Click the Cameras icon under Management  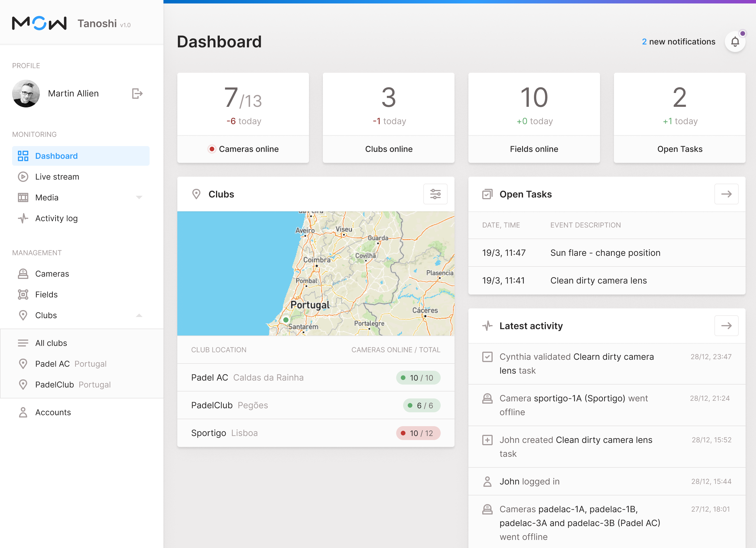23,274
